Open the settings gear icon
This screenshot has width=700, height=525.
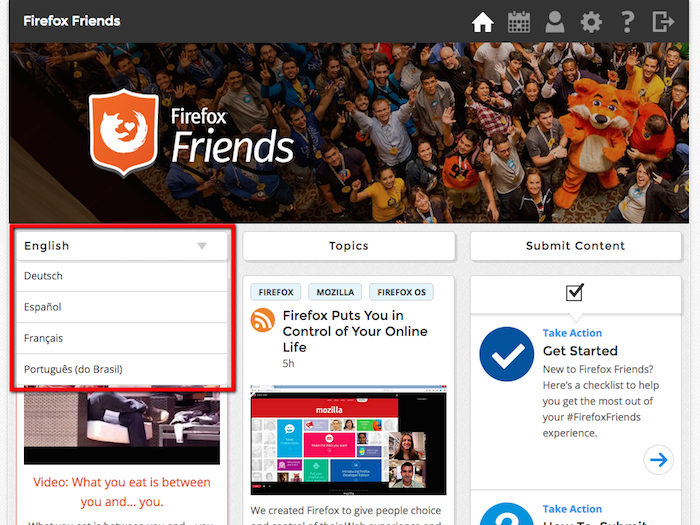point(591,21)
